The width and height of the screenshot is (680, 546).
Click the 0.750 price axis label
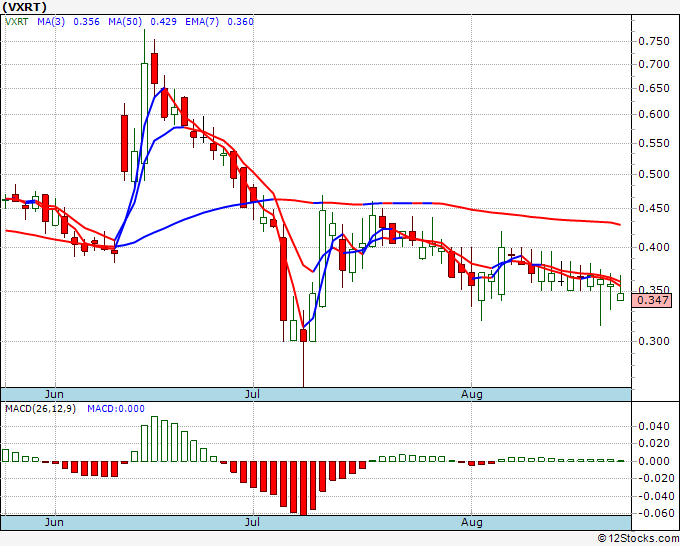click(654, 42)
